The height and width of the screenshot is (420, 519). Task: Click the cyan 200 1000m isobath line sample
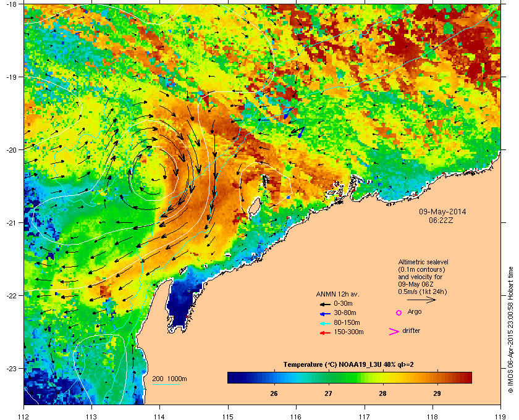(x=166, y=384)
